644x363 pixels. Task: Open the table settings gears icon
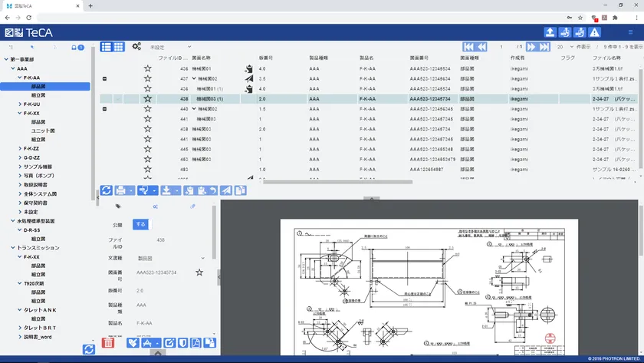[x=136, y=47]
